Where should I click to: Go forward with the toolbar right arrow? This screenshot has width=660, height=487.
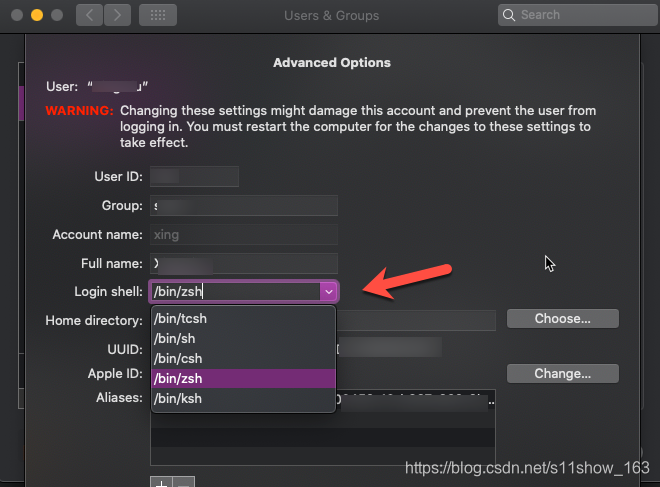tap(117, 16)
